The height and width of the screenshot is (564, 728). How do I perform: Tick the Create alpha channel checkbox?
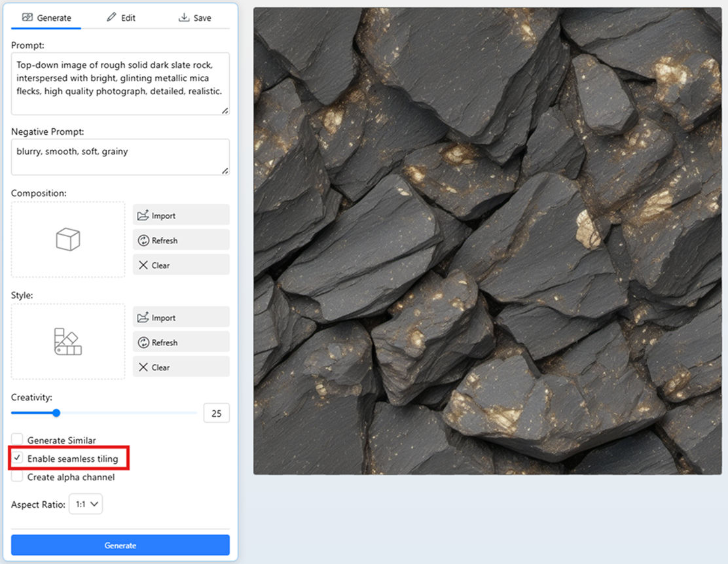click(x=18, y=477)
